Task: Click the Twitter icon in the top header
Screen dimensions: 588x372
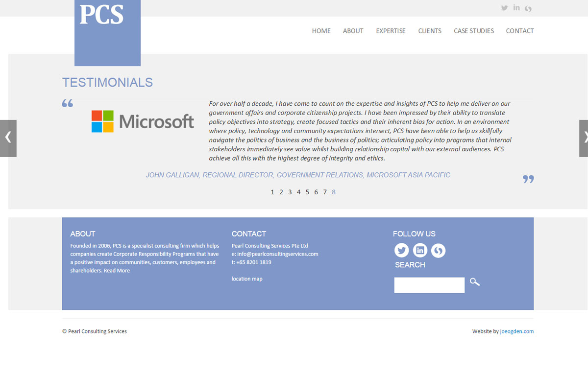Action: pyautogui.click(x=504, y=8)
